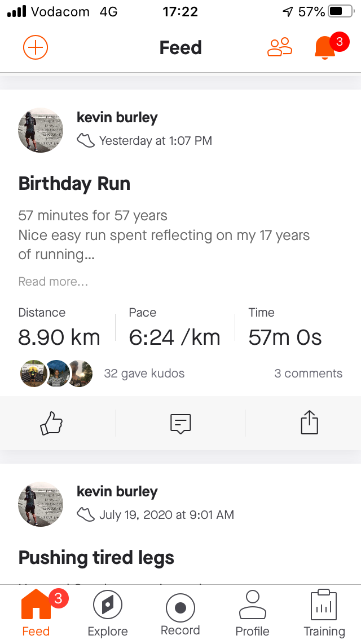Image resolution: width=361 pixels, height=640 pixels.
Task: Switch to the Explore tab
Action: (x=108, y=613)
